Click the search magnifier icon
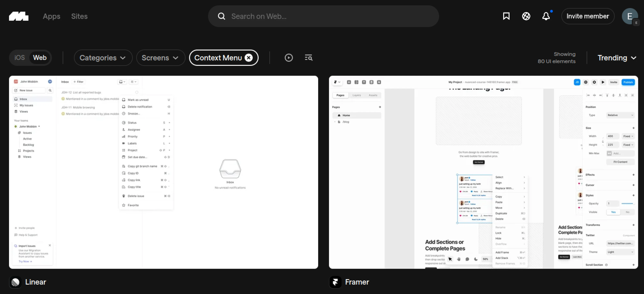Viewport: 644px width, 294px height. [x=221, y=16]
